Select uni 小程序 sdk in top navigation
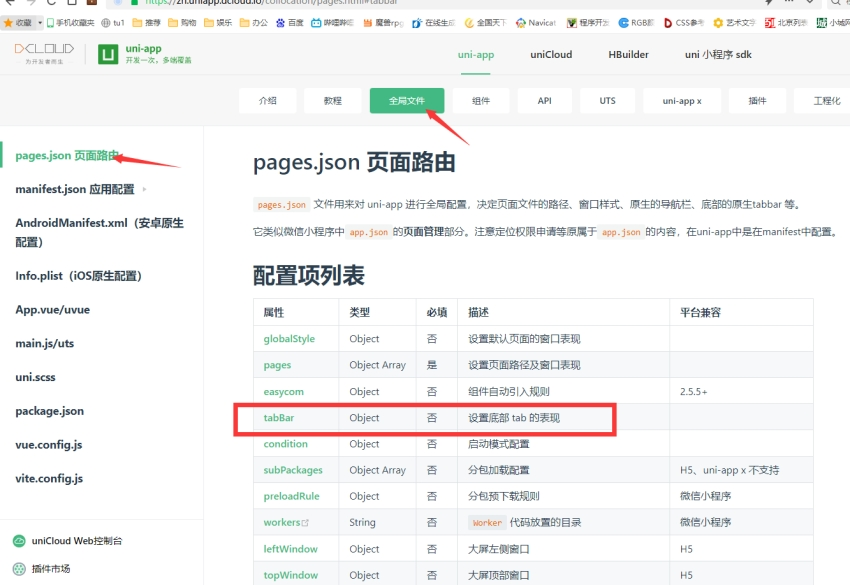Screen dimensions: 850x585 click(x=718, y=55)
